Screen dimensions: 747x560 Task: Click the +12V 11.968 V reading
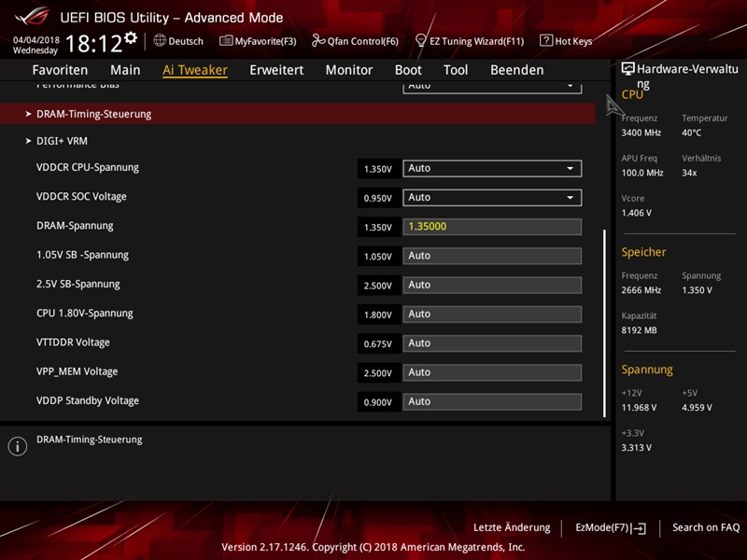(x=639, y=408)
